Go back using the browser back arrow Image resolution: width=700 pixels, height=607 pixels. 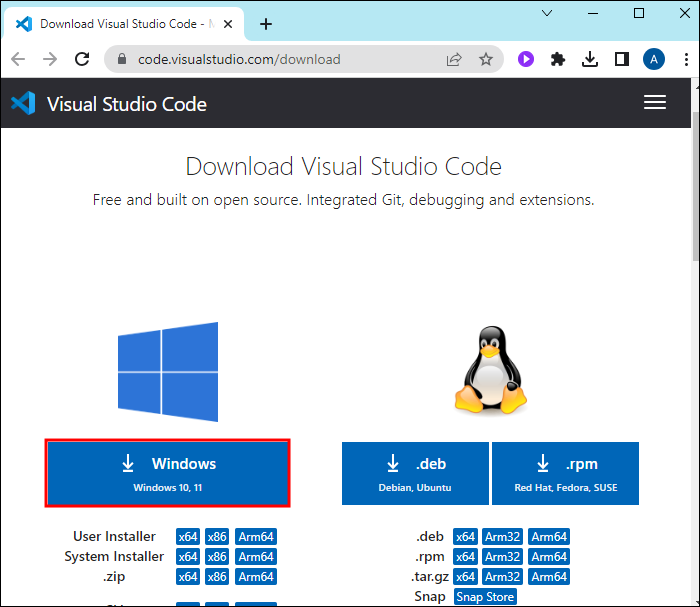coord(18,59)
